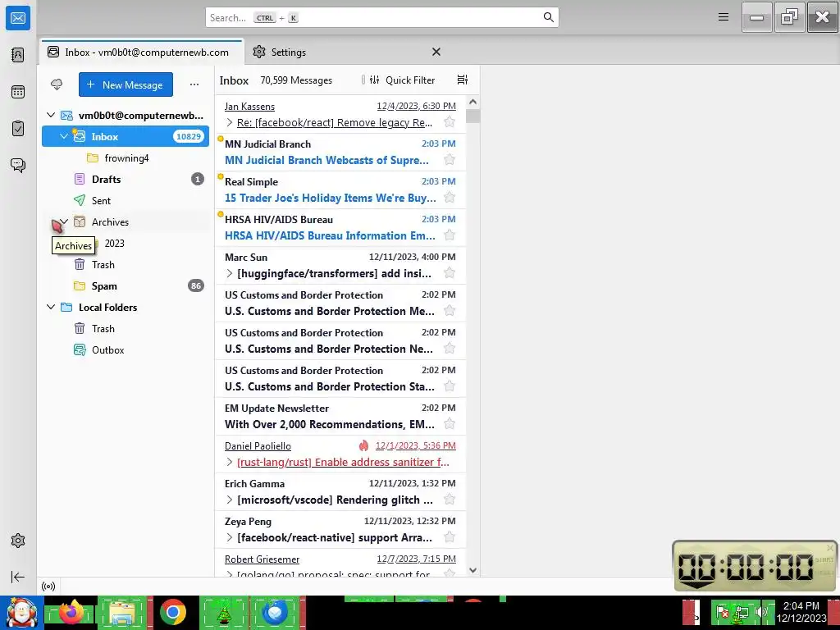This screenshot has height=630, width=840.
Task: Star the HRSA HIV/AIDS Bureau message
Action: 450,235
